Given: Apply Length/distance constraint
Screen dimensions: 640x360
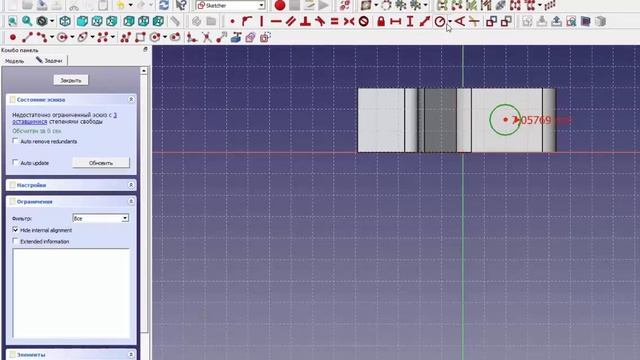Looking at the screenshot, I should click(424, 21).
